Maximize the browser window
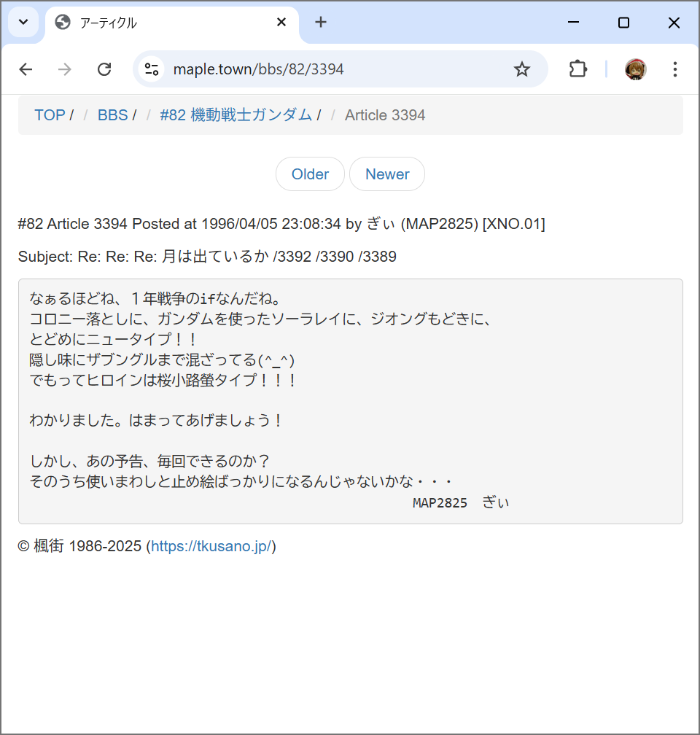The width and height of the screenshot is (700, 735). click(623, 23)
